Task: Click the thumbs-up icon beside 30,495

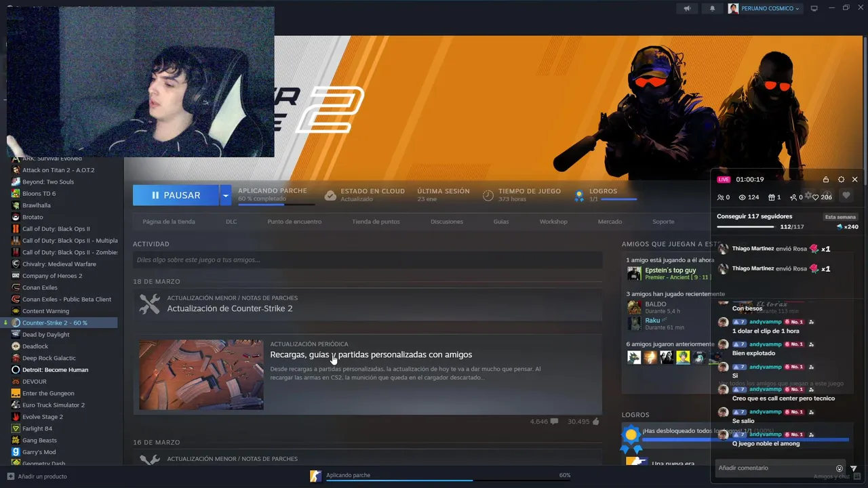Action: tap(596, 422)
